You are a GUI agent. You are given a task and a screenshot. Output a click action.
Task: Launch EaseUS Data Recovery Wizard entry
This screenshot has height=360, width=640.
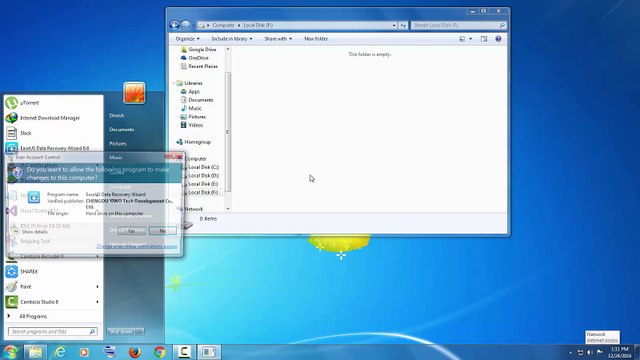(53, 148)
